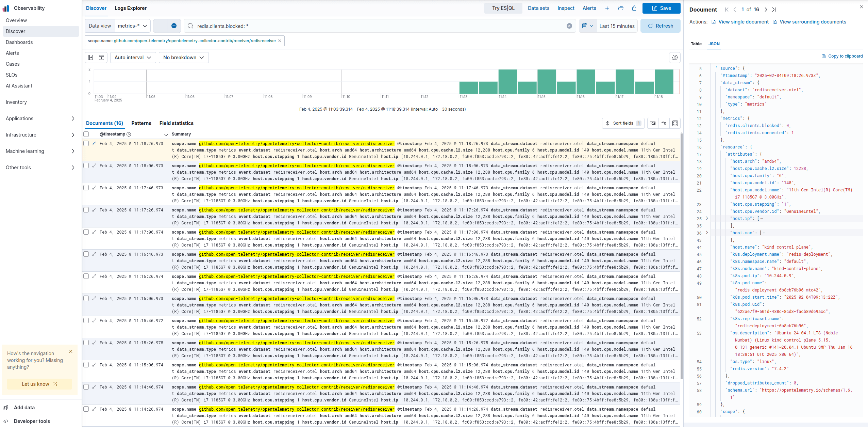The image size is (868, 427).
Task: Open saved searches folder icon
Action: 620,8
